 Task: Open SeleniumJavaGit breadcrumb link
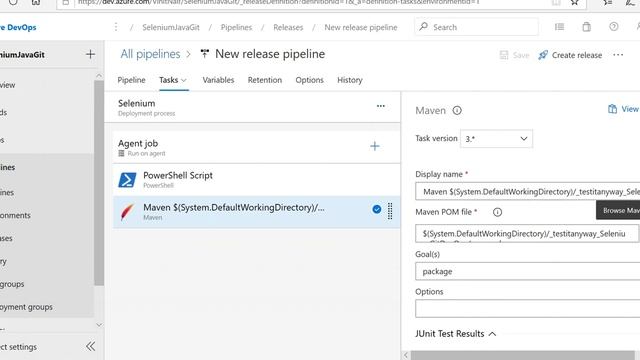pyautogui.click(x=171, y=27)
